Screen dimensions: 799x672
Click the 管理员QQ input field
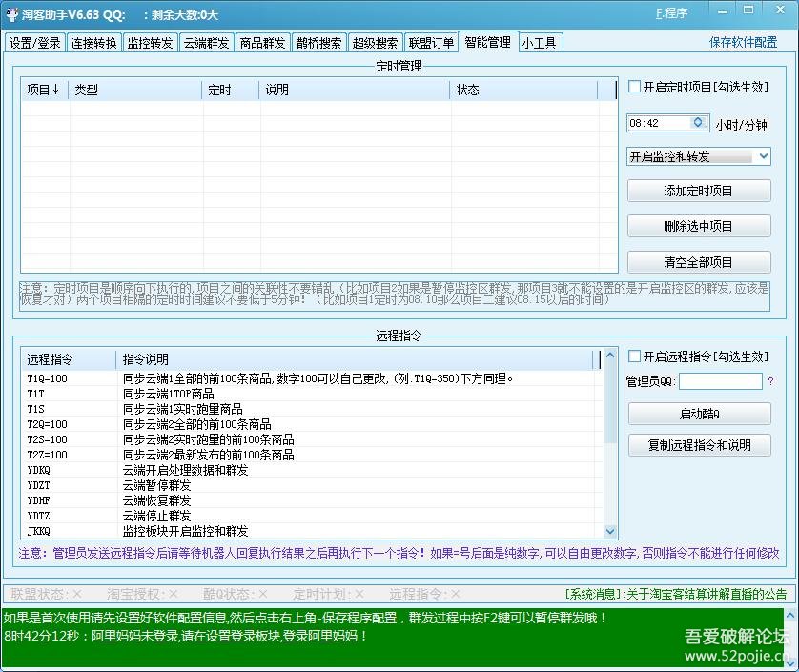click(721, 381)
